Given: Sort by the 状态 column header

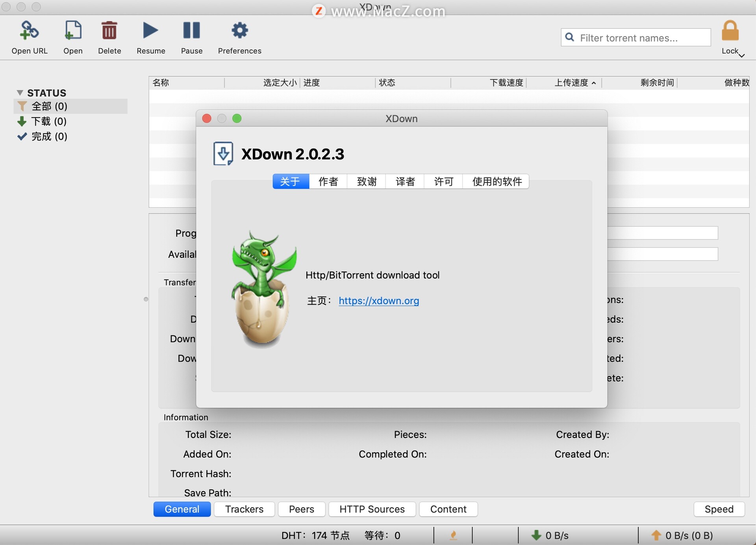Looking at the screenshot, I should 413,83.
